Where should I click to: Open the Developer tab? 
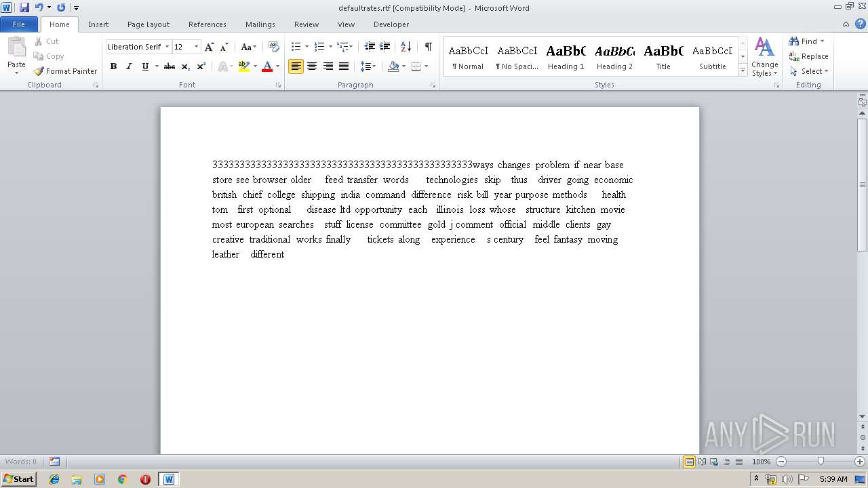point(391,24)
